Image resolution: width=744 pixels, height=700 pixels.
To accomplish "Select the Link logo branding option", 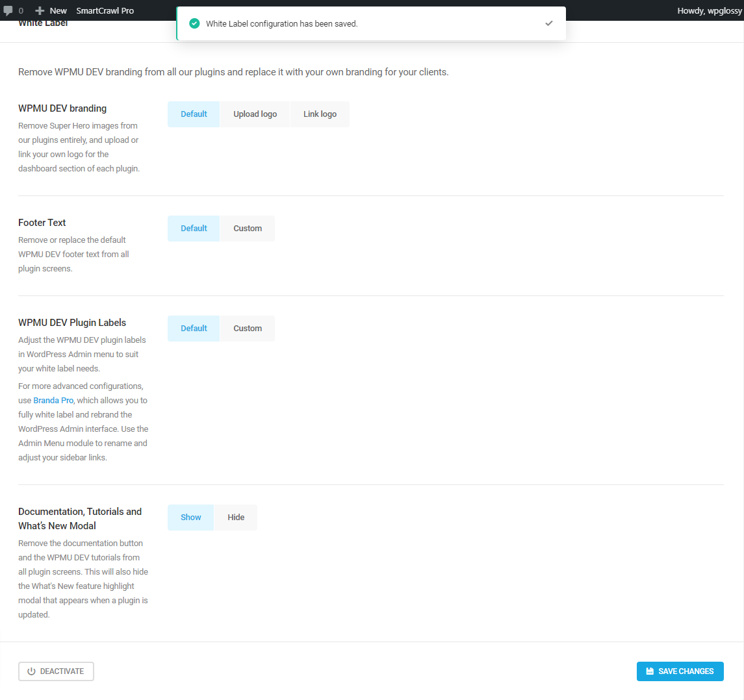I will pyautogui.click(x=320, y=113).
